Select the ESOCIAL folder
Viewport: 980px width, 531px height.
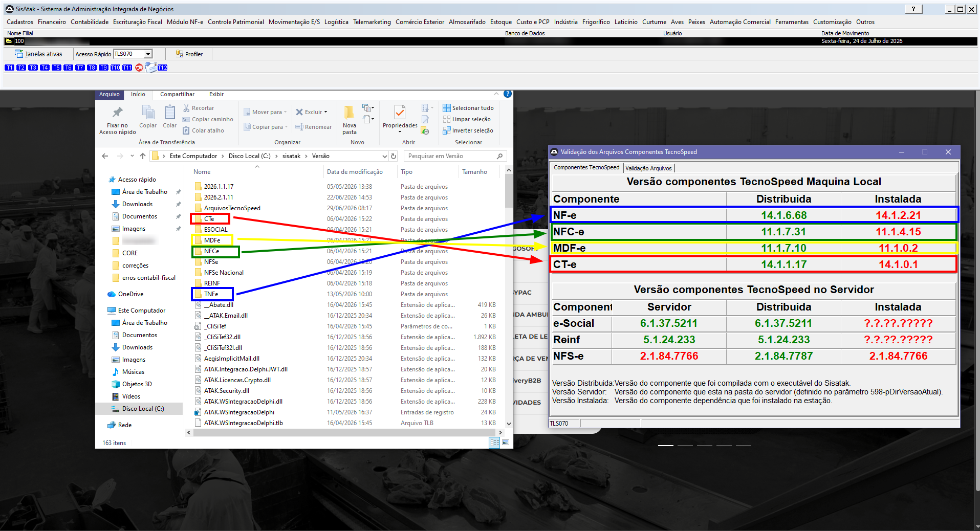215,230
